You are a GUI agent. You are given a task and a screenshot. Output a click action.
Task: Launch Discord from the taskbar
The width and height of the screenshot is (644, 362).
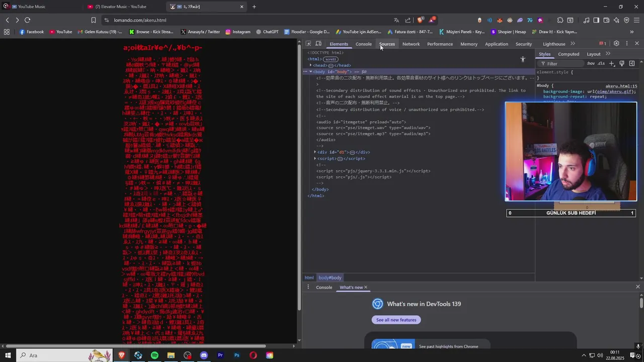pyautogui.click(x=204, y=355)
